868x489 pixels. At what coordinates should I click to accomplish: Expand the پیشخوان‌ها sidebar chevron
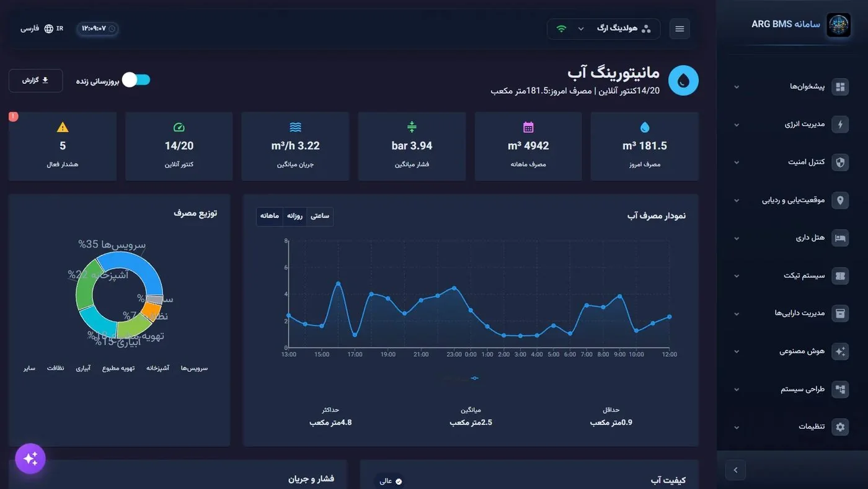click(737, 87)
